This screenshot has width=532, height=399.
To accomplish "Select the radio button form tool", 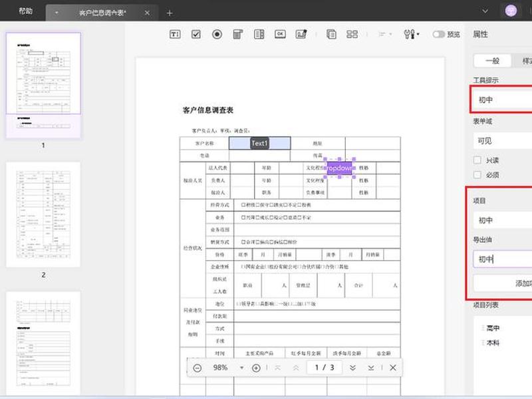I will [x=217, y=35].
